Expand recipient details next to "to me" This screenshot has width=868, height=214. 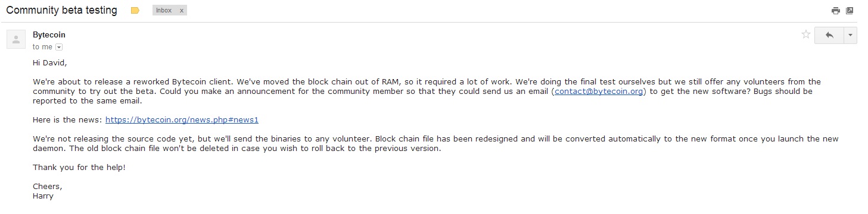coord(59,47)
